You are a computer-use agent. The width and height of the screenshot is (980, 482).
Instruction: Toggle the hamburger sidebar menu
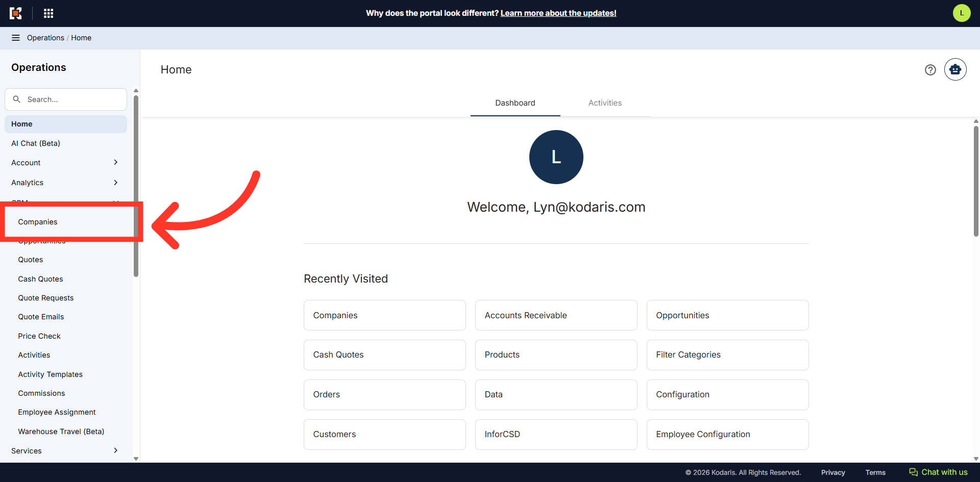pos(16,38)
